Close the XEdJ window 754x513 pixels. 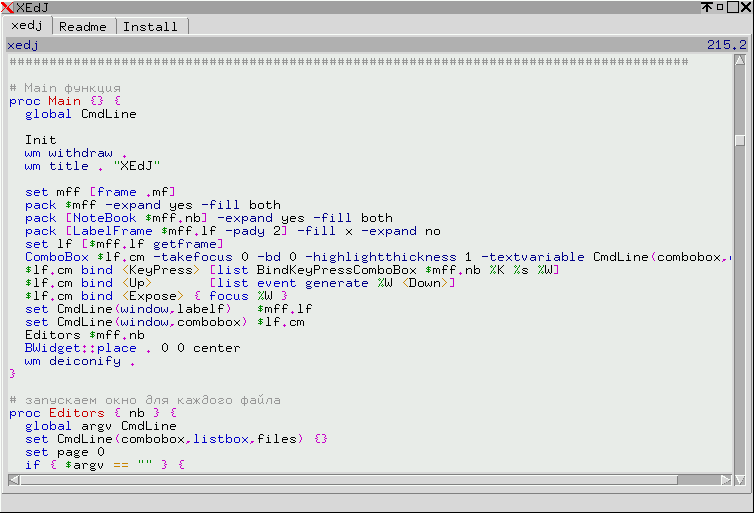pos(745,8)
